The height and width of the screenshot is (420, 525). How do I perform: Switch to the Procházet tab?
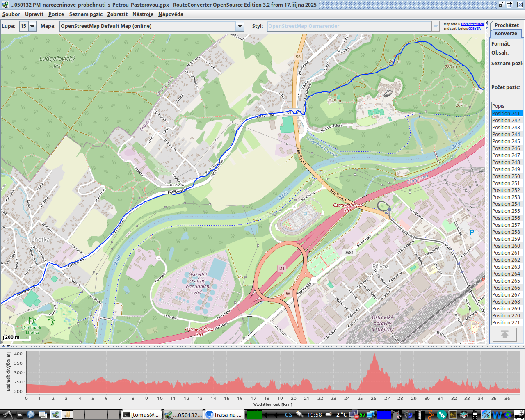[506, 25]
